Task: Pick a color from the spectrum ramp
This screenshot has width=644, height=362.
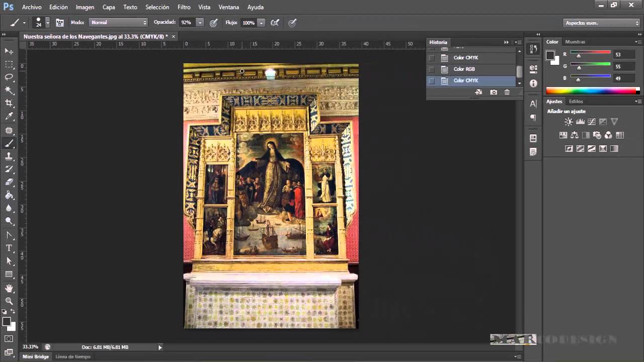Action: [x=593, y=91]
